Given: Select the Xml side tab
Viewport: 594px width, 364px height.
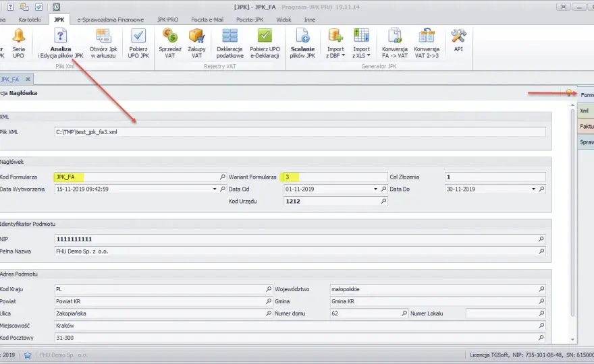Looking at the screenshot, I should pyautogui.click(x=586, y=111).
